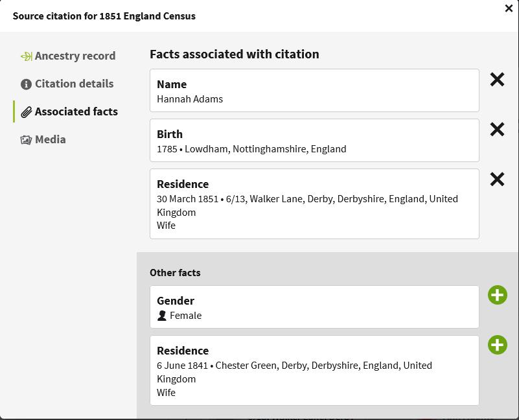Click the arrow icon beside Ancestry record
The width and height of the screenshot is (519, 420).
26,56
